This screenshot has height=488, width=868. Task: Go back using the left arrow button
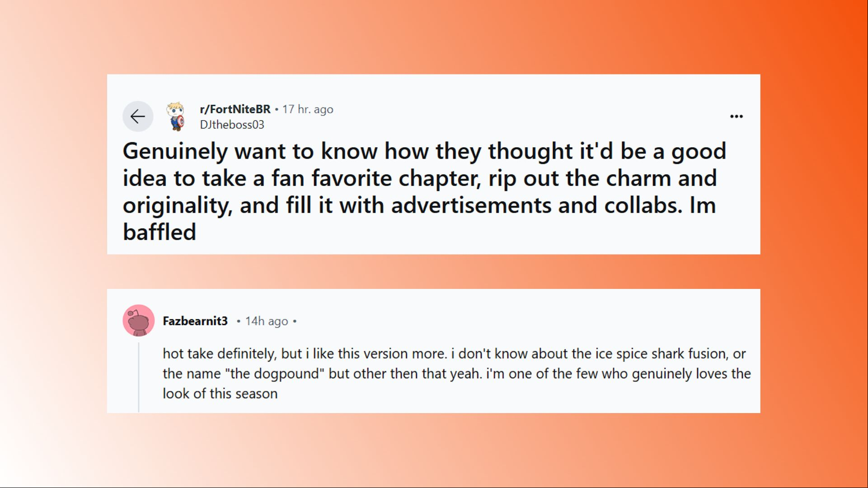(138, 116)
